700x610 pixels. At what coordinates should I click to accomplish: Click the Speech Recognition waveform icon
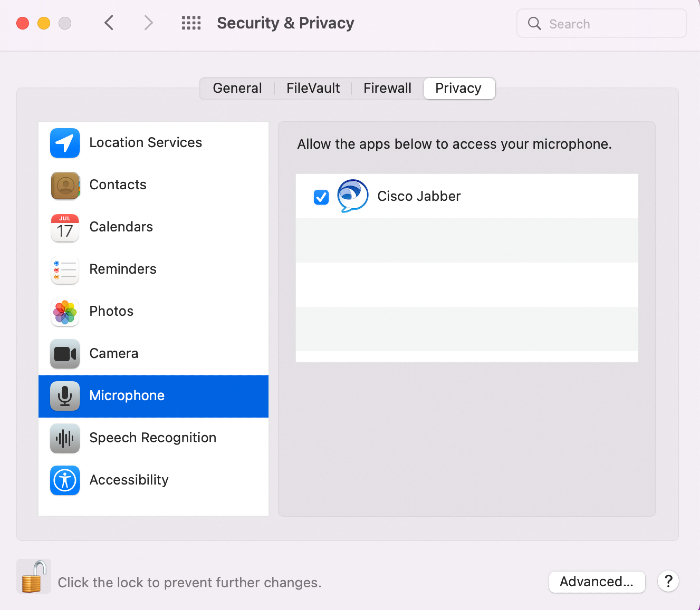click(x=65, y=439)
